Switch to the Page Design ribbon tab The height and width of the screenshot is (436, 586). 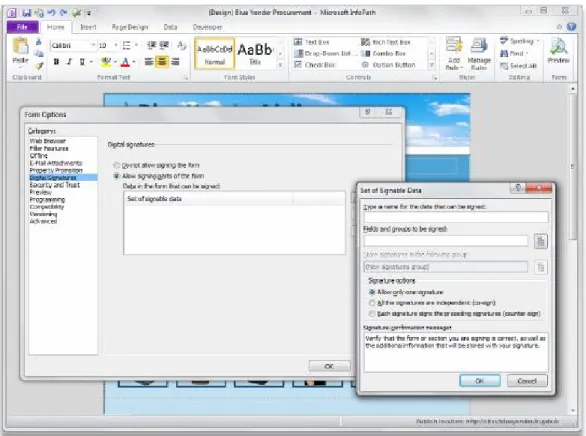click(130, 27)
